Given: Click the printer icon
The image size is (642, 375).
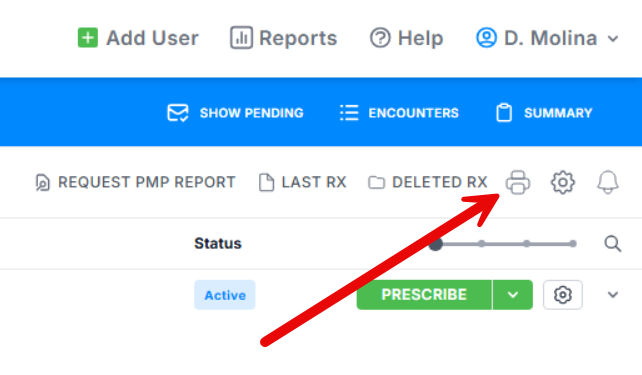Looking at the screenshot, I should pyautogui.click(x=518, y=182).
